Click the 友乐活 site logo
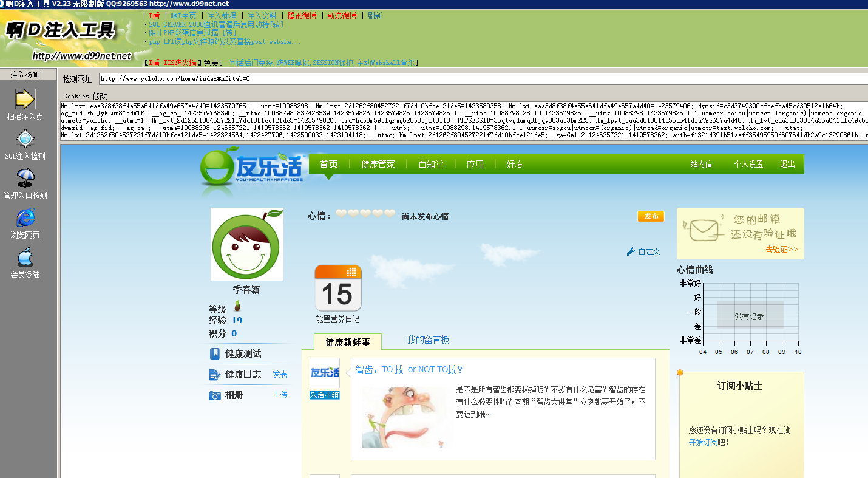This screenshot has width=868, height=478. [x=252, y=168]
